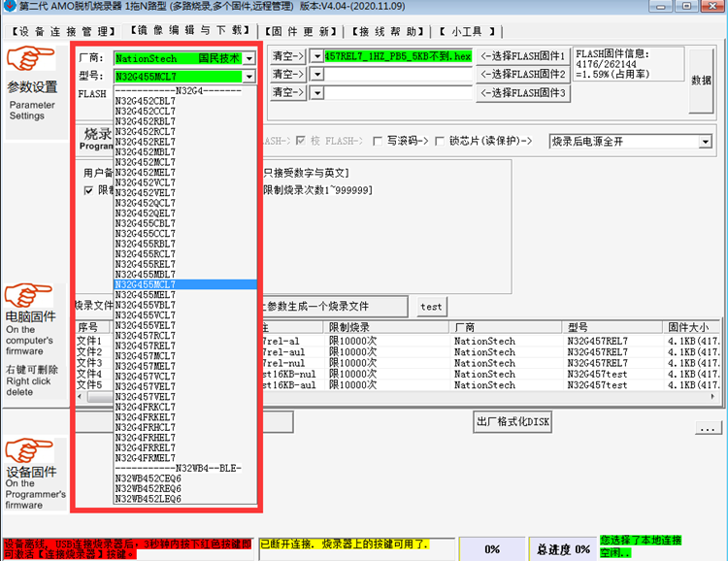Select N32G455REL7 from model list
Screen dimensions: 728x561
click(184, 264)
